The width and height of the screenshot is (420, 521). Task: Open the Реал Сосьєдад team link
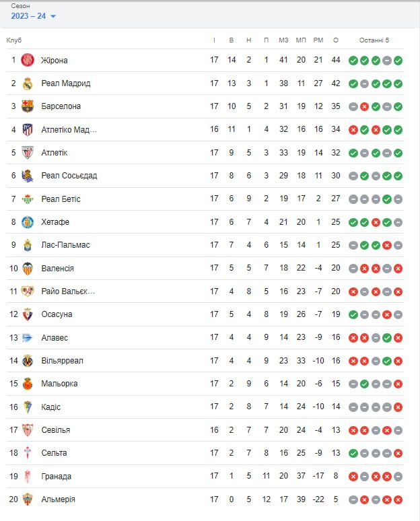[x=69, y=176]
